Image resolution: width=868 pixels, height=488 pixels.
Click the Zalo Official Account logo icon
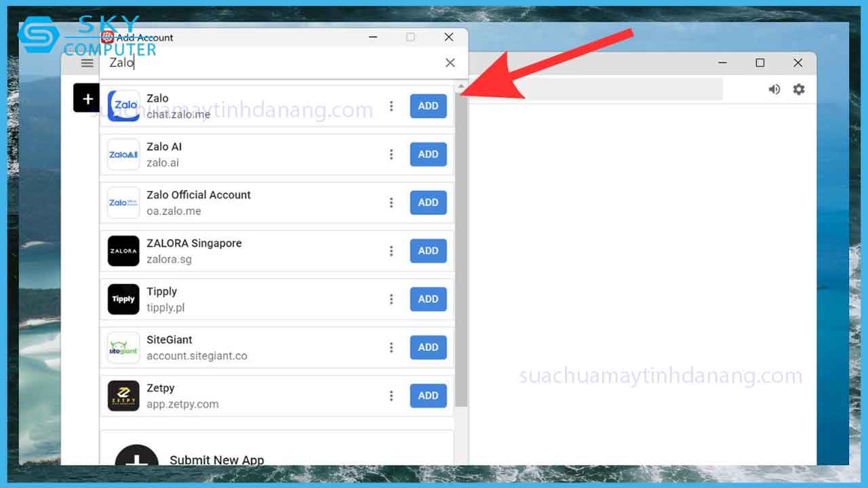(123, 203)
